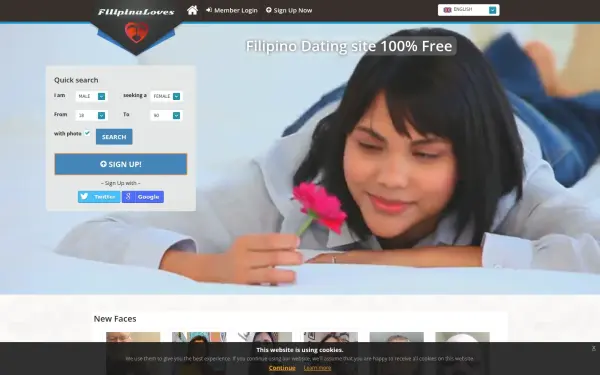Open the third New Faces profile thumbnail
The height and width of the screenshot is (375, 600).
click(265, 353)
